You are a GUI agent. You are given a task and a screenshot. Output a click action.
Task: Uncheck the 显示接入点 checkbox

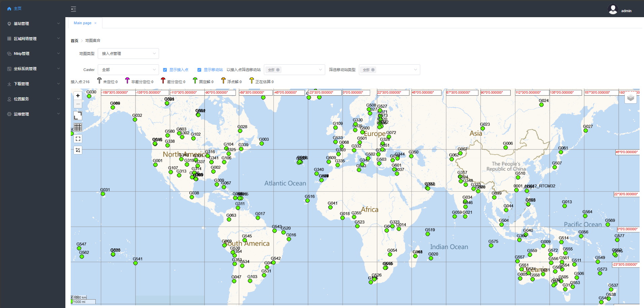coord(165,70)
